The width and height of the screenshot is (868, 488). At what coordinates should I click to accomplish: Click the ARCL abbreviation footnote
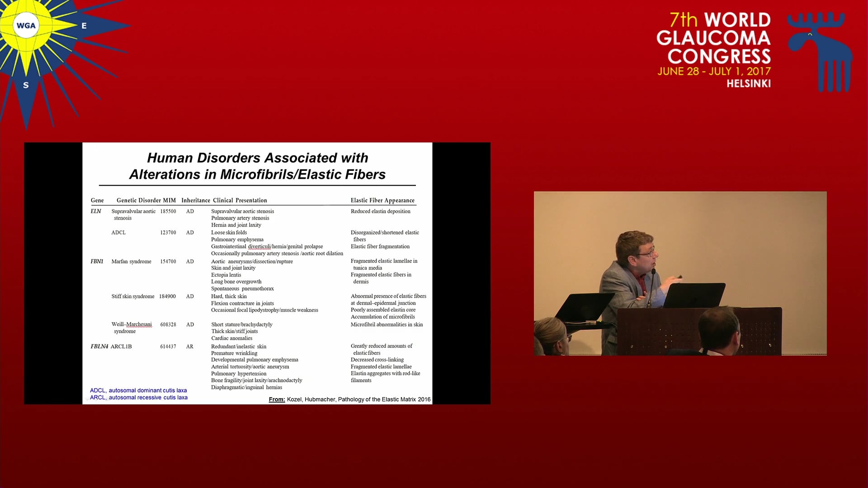tap(138, 398)
